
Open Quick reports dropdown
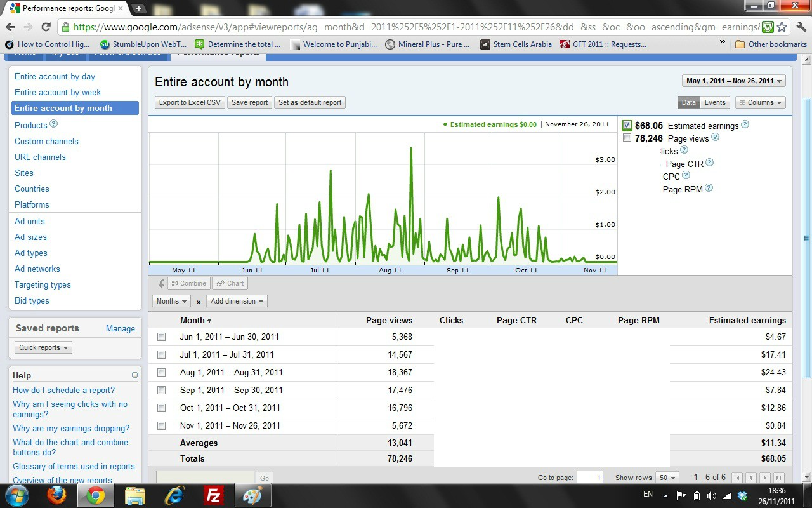(43, 347)
